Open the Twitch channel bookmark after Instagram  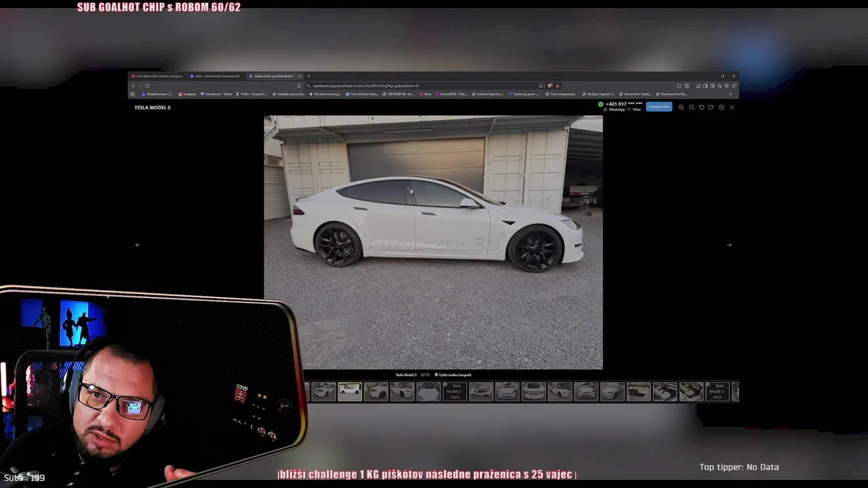pyautogui.click(x=216, y=94)
